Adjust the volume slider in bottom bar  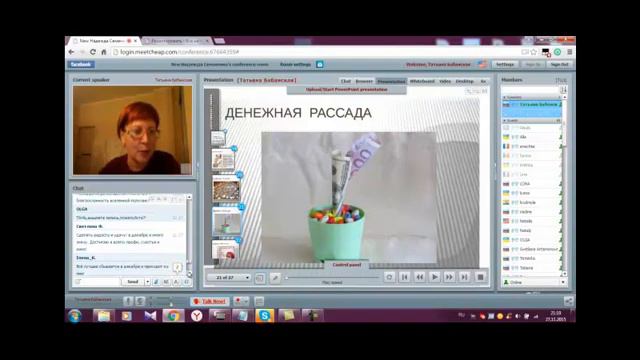tap(165, 301)
